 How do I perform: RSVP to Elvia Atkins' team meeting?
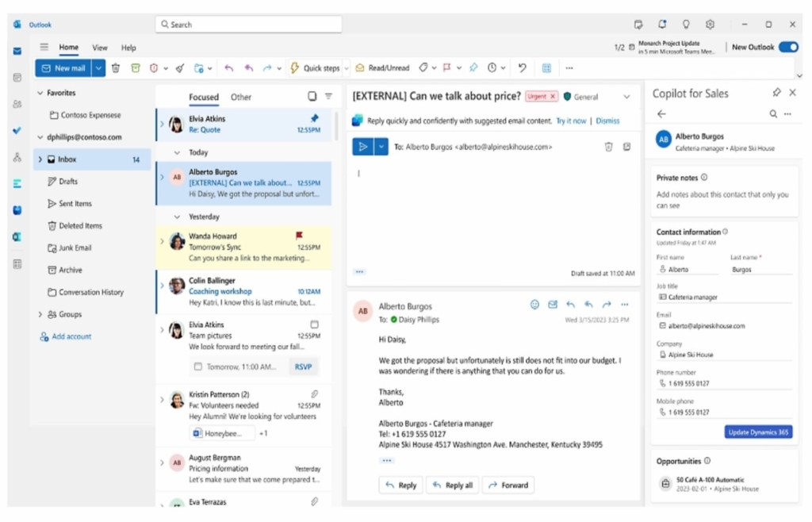(x=304, y=367)
